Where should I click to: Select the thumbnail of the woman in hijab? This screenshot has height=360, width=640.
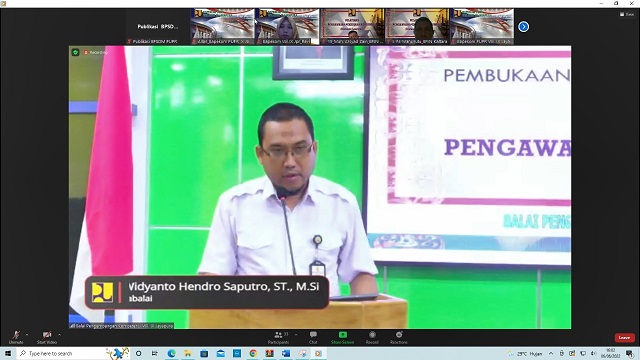point(287,27)
